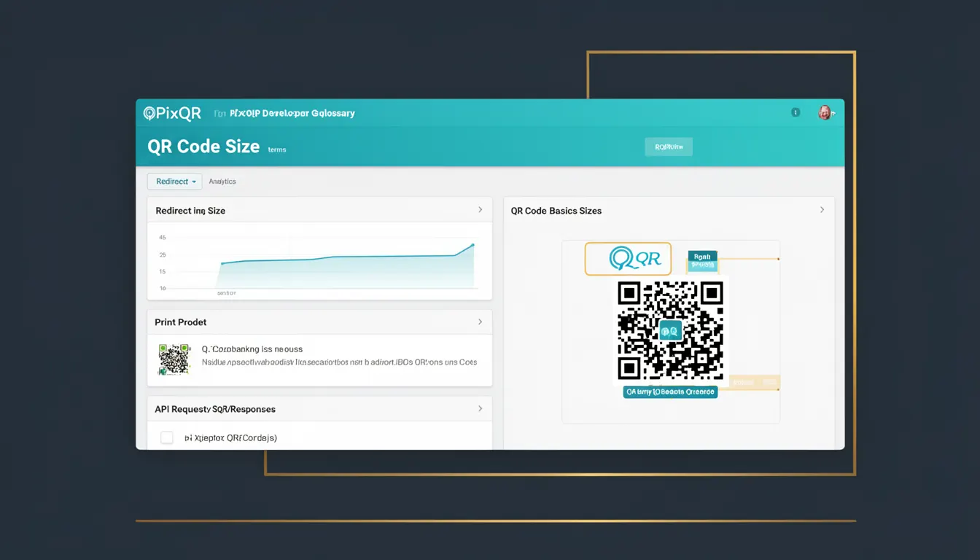Viewport: 980px width, 560px height.
Task: Click the teal caption label below the QR code
Action: 670,392
